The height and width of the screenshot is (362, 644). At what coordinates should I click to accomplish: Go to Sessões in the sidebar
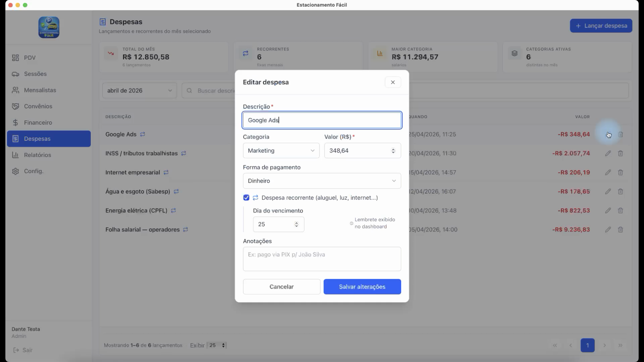pyautogui.click(x=49, y=74)
